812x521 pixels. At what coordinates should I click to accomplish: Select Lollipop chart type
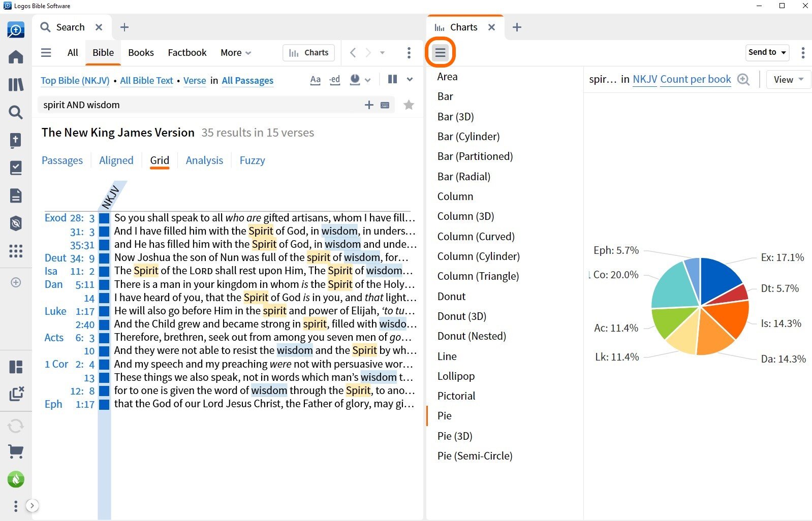pyautogui.click(x=456, y=376)
